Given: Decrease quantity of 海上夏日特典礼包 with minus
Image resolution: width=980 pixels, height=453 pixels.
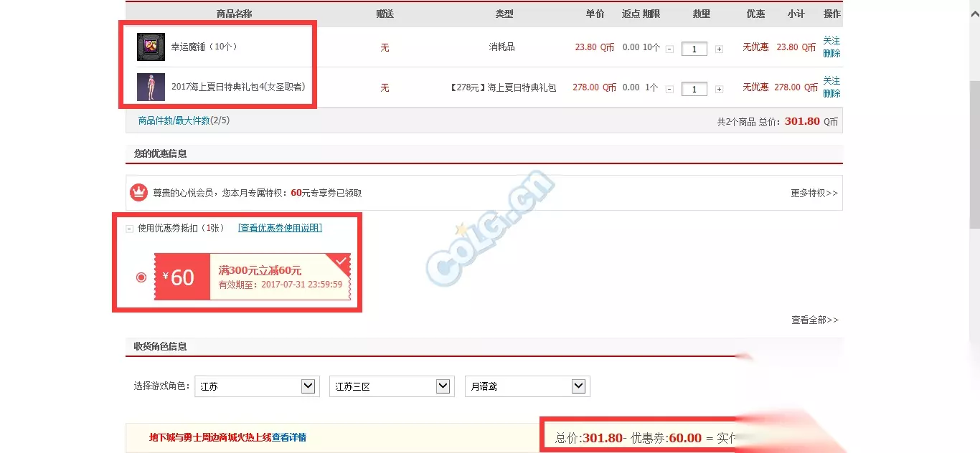Looking at the screenshot, I should (669, 90).
